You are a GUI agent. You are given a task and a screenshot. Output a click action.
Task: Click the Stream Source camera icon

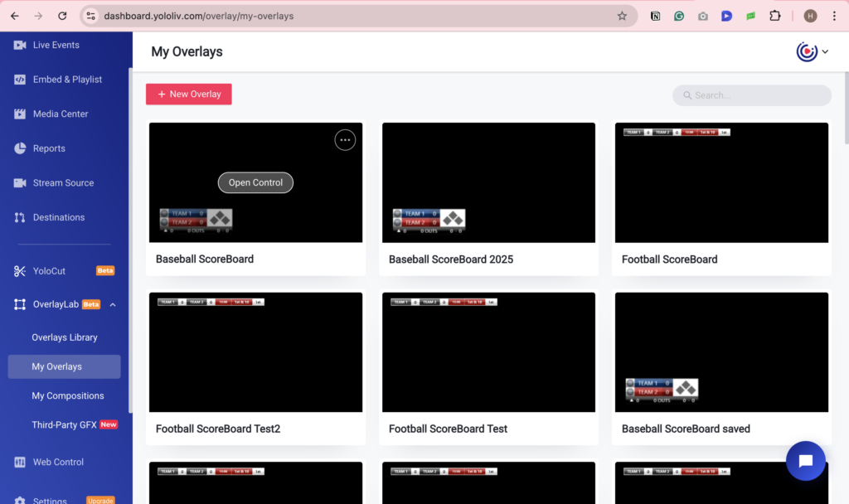coord(20,183)
